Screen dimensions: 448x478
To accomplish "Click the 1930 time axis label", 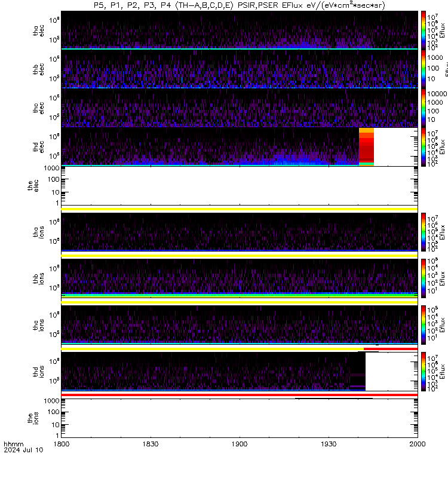I will pos(329,444).
